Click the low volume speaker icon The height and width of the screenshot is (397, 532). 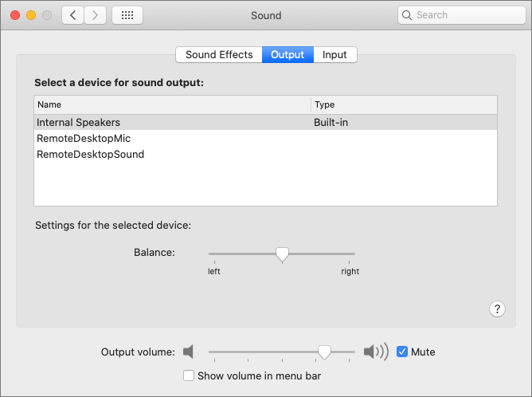[188, 352]
